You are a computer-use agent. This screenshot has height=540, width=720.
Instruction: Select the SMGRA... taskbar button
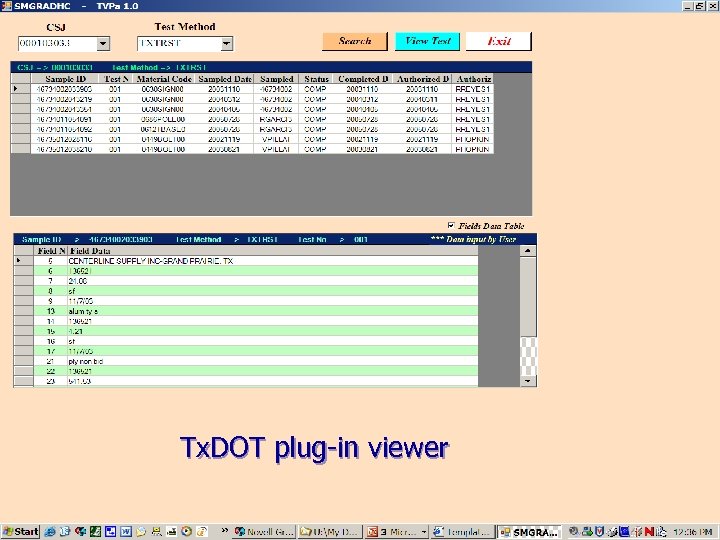pos(529,532)
